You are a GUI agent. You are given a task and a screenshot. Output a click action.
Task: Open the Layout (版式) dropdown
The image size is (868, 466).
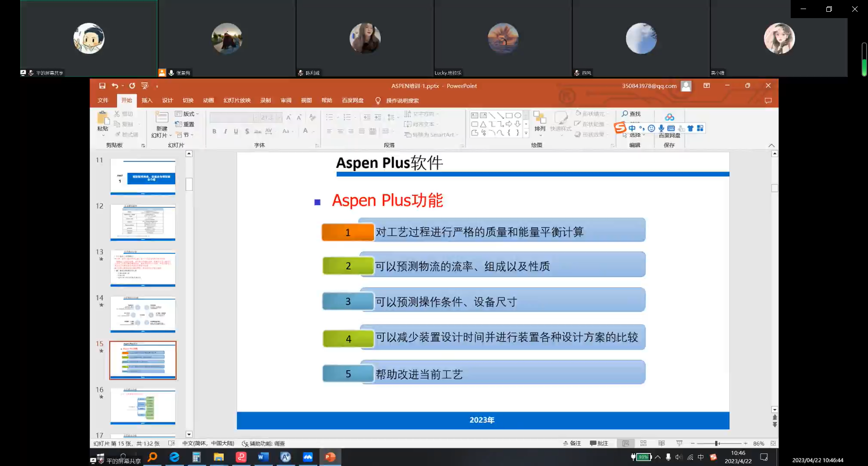point(187,114)
